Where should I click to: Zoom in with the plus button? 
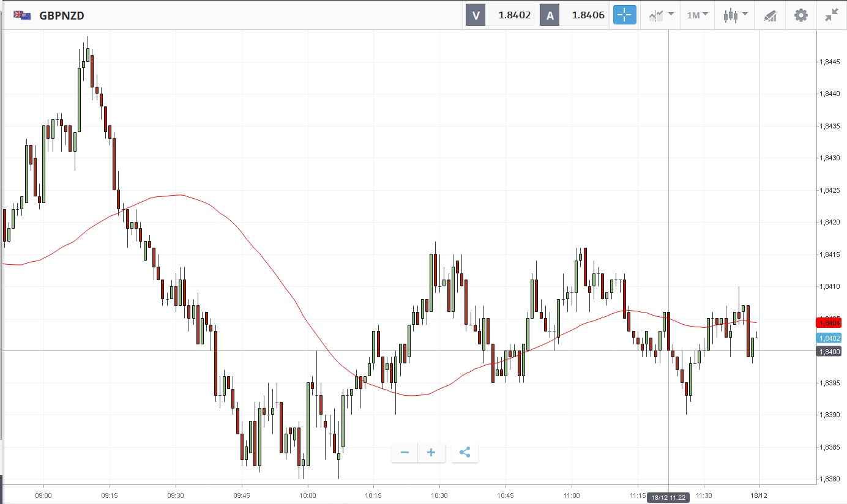(x=431, y=453)
